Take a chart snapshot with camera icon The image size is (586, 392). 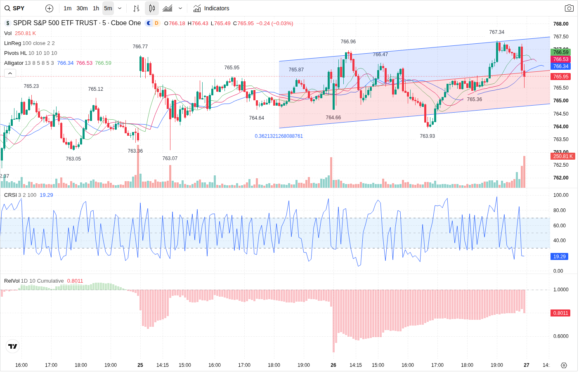click(x=569, y=8)
